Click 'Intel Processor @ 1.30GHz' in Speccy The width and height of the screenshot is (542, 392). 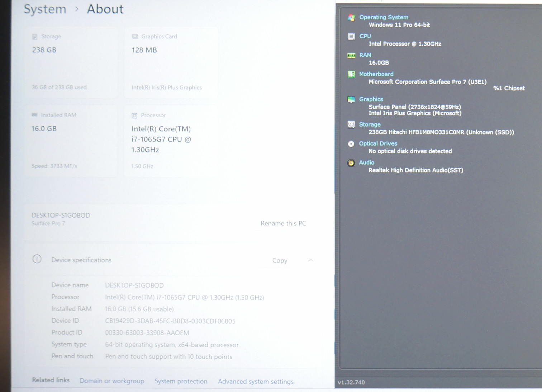point(405,44)
